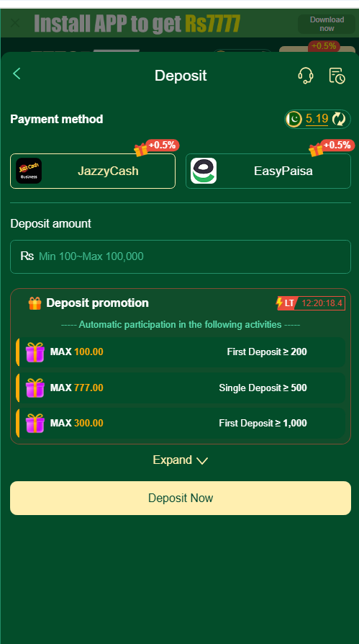Click the gift icon beside Deposit promotion
This screenshot has height=644, width=359.
click(35, 303)
